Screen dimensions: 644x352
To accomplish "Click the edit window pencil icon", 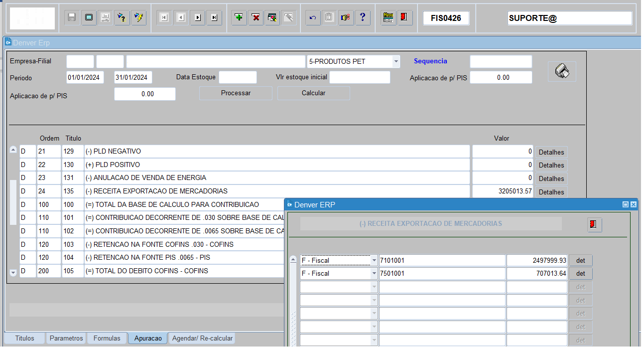I will [272, 17].
